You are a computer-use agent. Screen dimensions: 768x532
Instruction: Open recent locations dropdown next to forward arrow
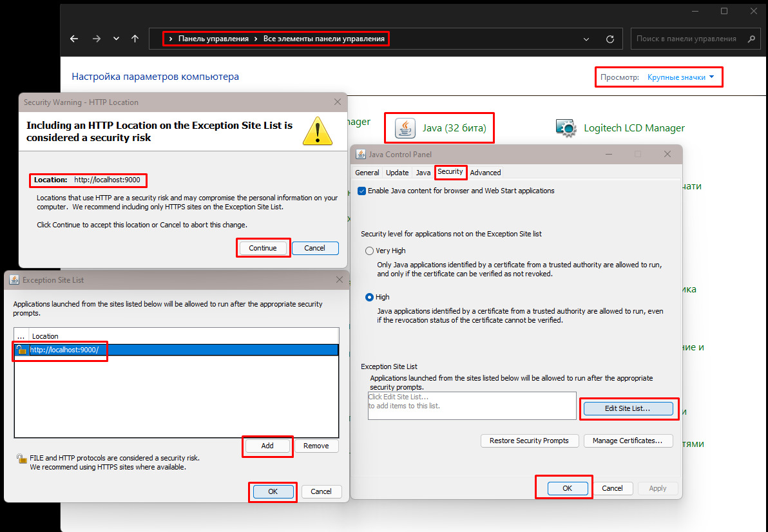116,39
